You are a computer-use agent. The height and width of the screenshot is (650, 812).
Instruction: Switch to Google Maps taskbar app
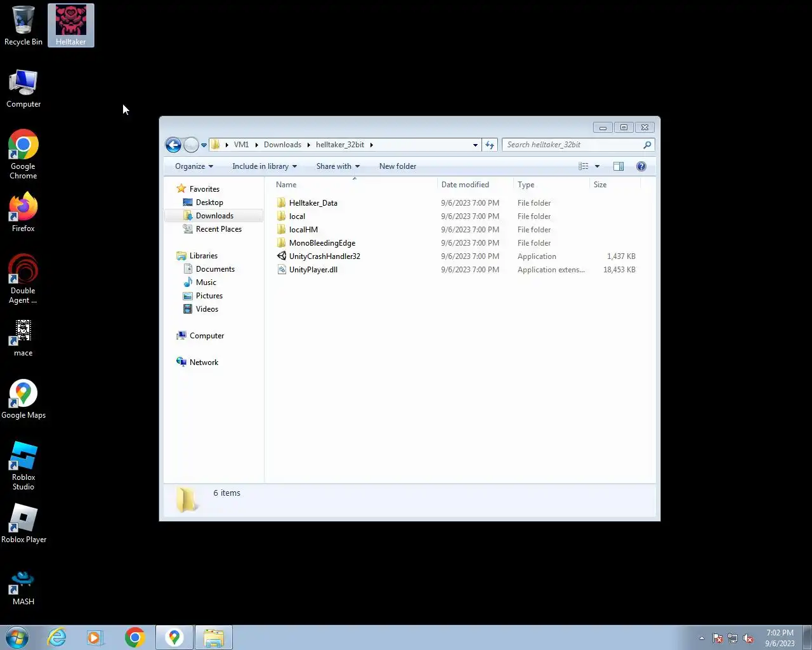click(x=174, y=637)
